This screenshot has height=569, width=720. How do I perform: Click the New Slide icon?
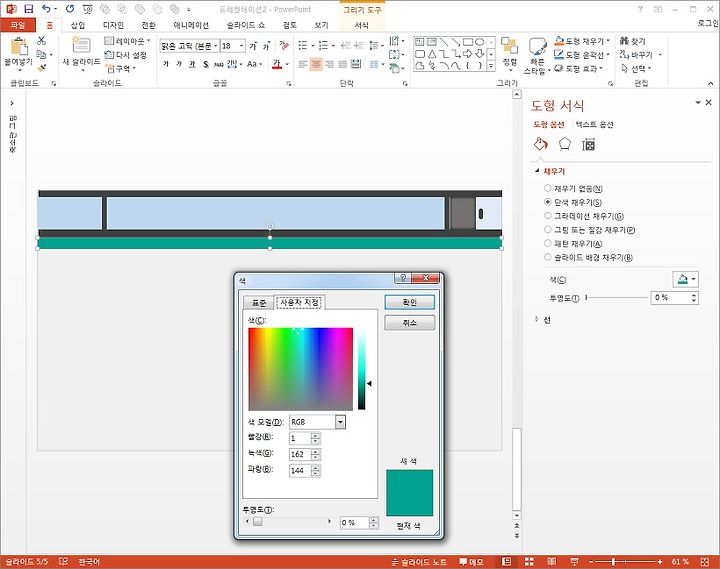pos(81,45)
